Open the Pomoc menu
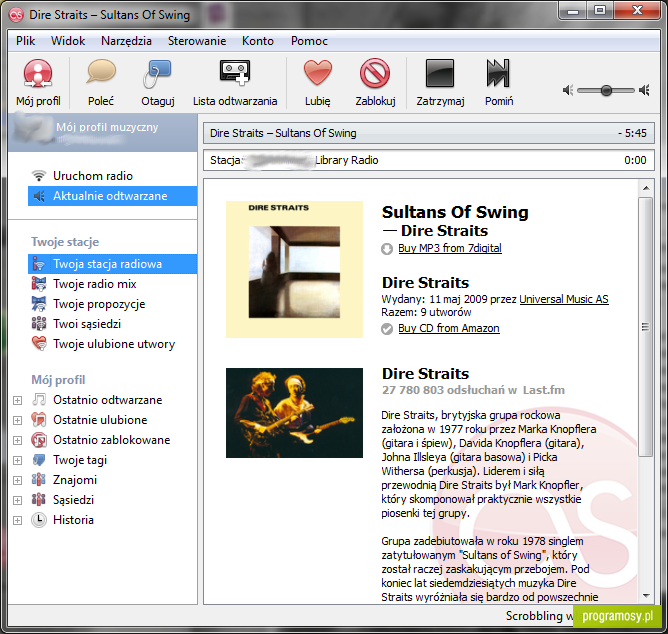The image size is (668, 634). click(x=309, y=41)
